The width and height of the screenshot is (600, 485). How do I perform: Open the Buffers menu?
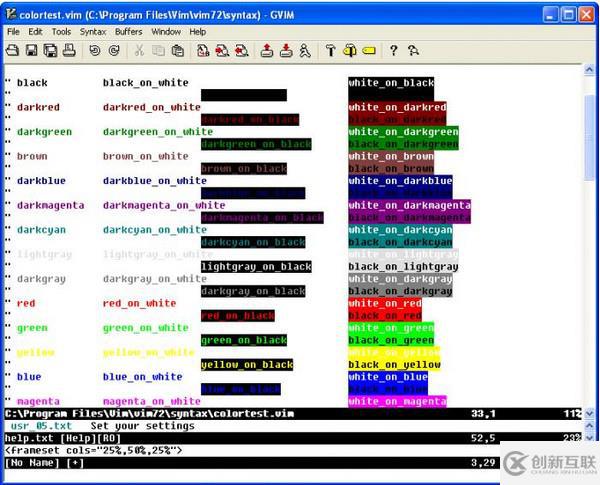point(129,32)
